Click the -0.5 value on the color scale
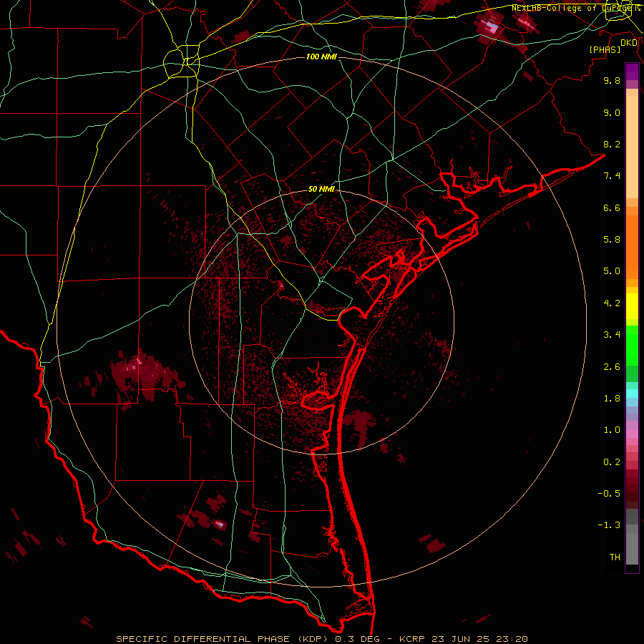This screenshot has width=644, height=644. coord(609,494)
